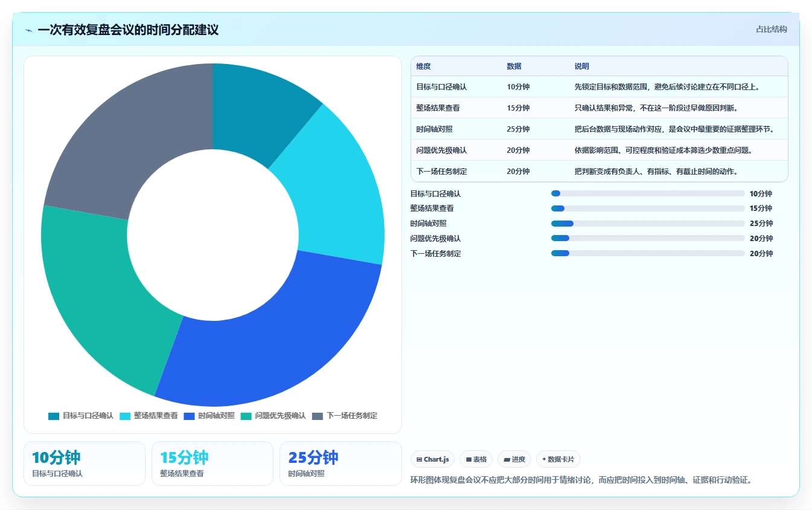Click the description starting 先锁定目标和数据范围
Viewport: 812px width, 510px height.
pos(667,87)
